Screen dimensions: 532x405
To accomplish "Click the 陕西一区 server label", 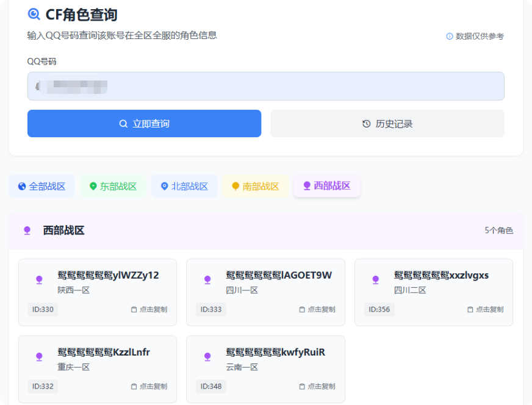I will pyautogui.click(x=74, y=290).
